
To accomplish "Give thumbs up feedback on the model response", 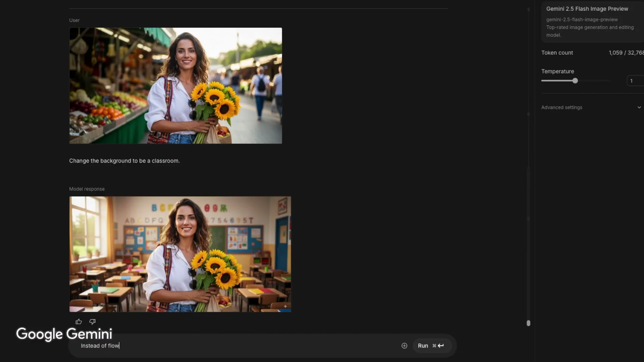I will [78, 321].
